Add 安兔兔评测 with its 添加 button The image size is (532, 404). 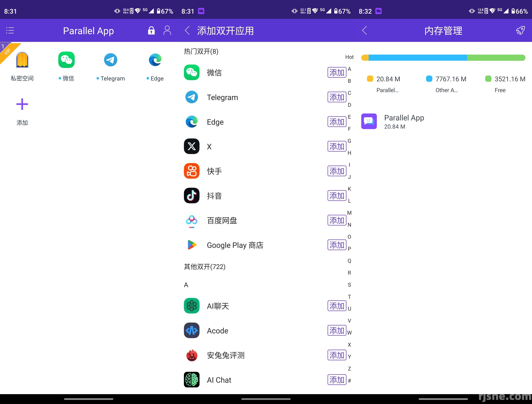click(x=337, y=355)
